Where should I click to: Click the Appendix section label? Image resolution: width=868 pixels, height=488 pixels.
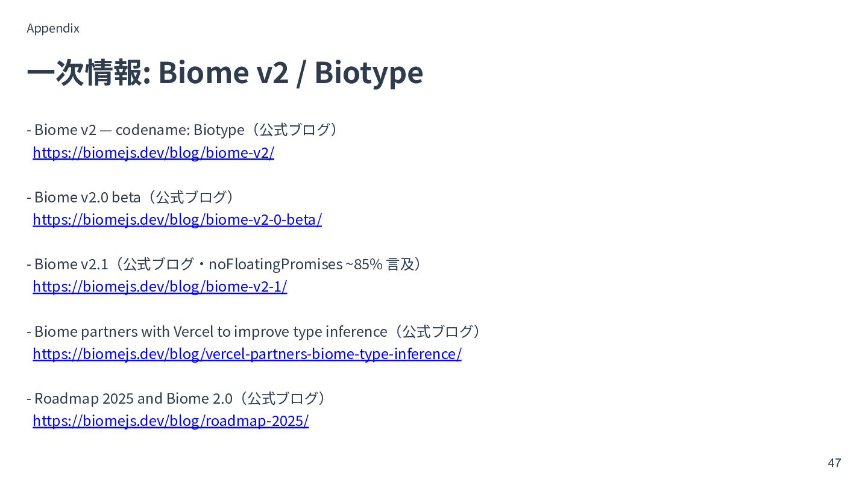pyautogui.click(x=53, y=28)
